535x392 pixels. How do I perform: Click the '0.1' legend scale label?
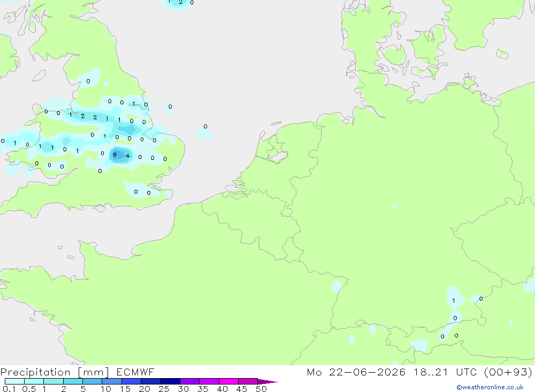(x=9, y=389)
